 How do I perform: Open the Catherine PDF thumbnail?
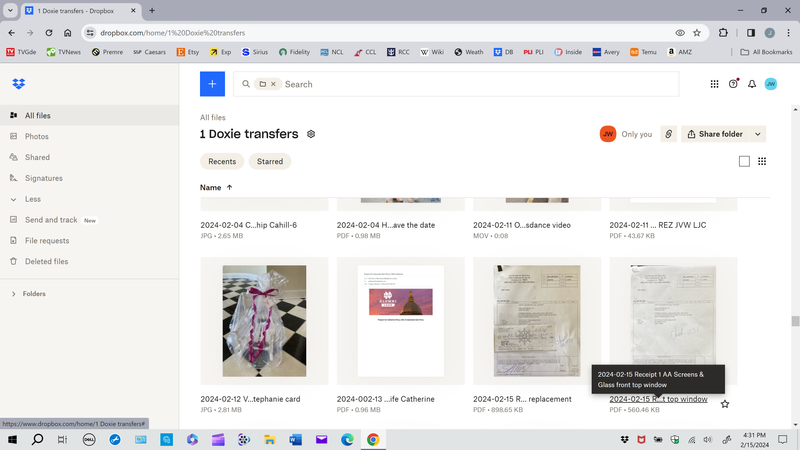(401, 321)
